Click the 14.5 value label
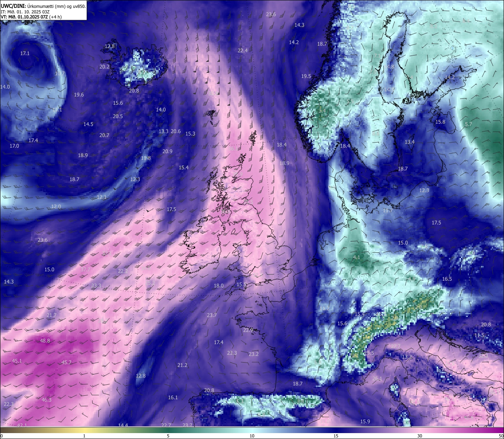Viewport: 504px width, 439px height. click(88, 124)
